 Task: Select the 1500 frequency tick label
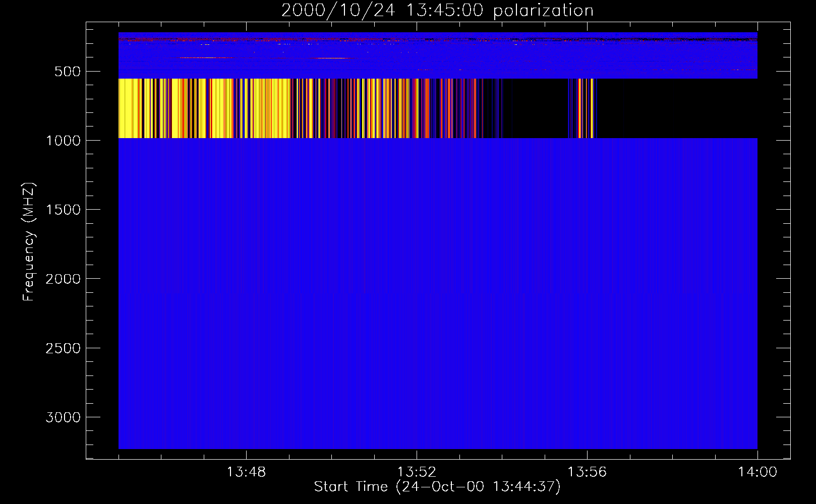[x=63, y=210]
